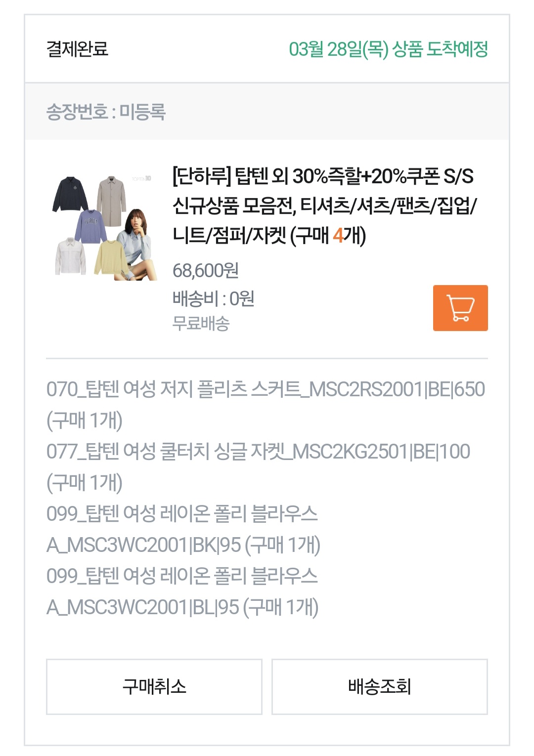Tap the 68,600원 price

coord(206,270)
